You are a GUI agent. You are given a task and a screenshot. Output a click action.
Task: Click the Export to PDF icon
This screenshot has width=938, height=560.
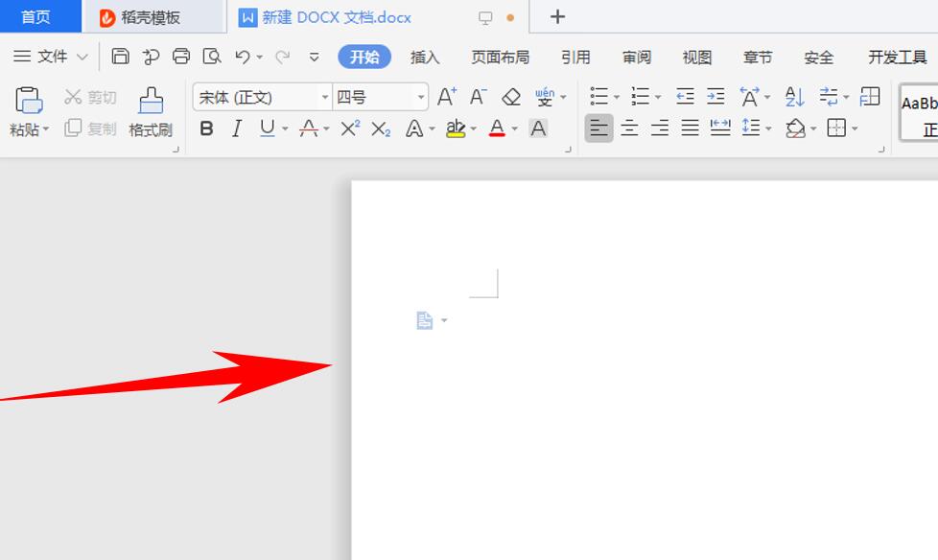click(151, 57)
